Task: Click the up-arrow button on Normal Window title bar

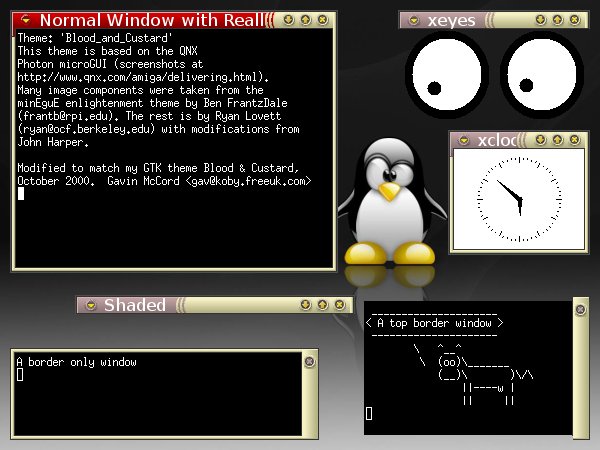Action: (x=306, y=20)
